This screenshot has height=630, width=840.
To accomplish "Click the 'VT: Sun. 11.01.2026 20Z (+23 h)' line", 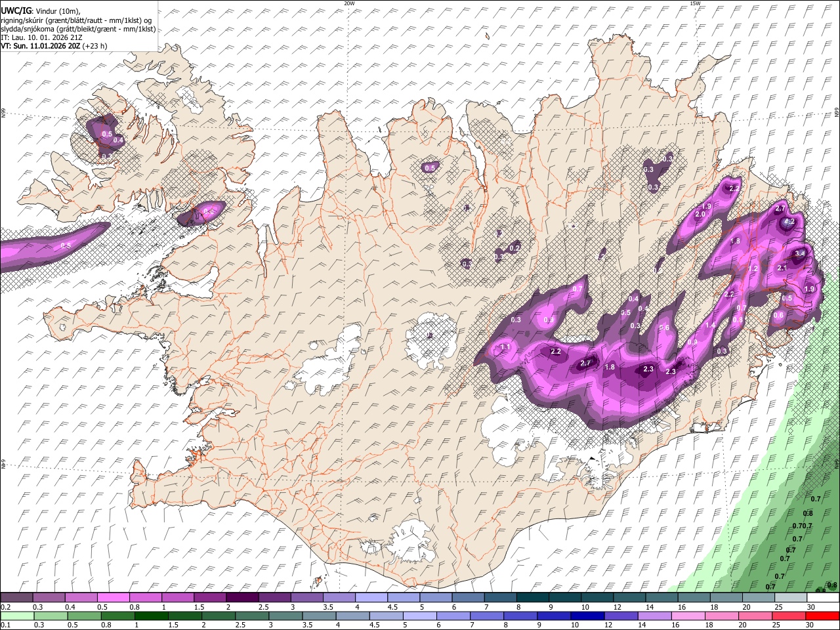I will click(x=54, y=46).
